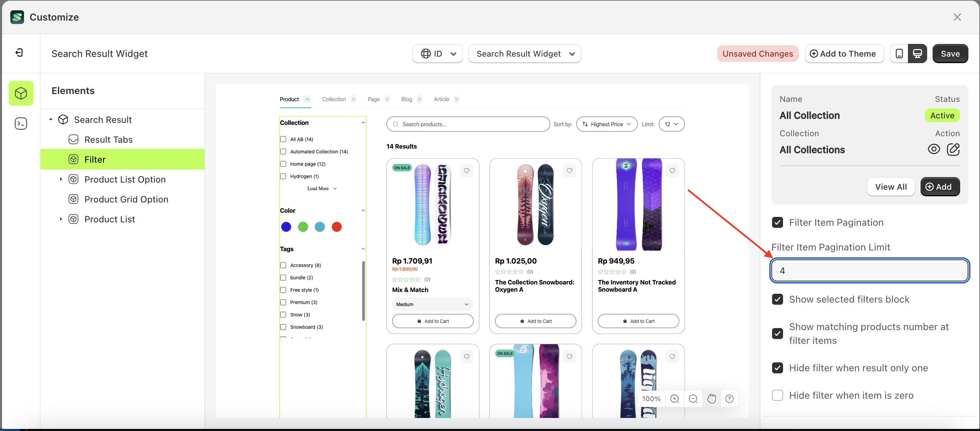Uncheck Filter Item Pagination checkbox
This screenshot has height=431, width=980.
tap(777, 223)
